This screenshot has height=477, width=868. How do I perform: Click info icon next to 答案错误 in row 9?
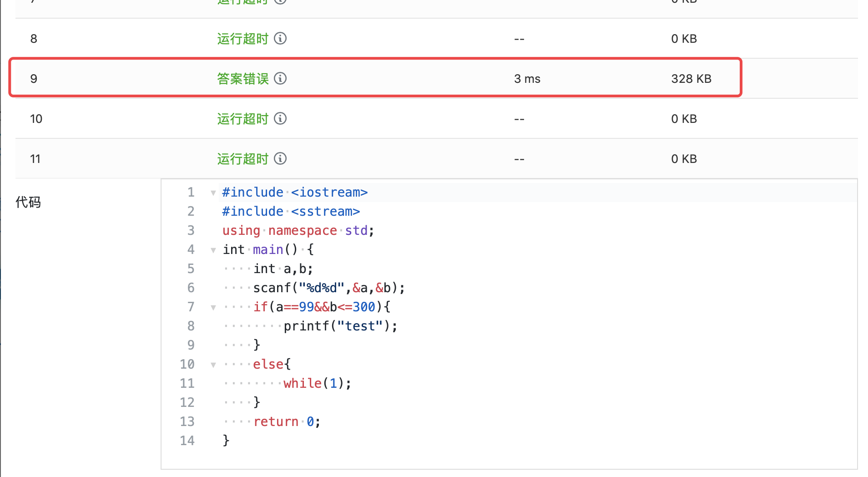point(280,78)
